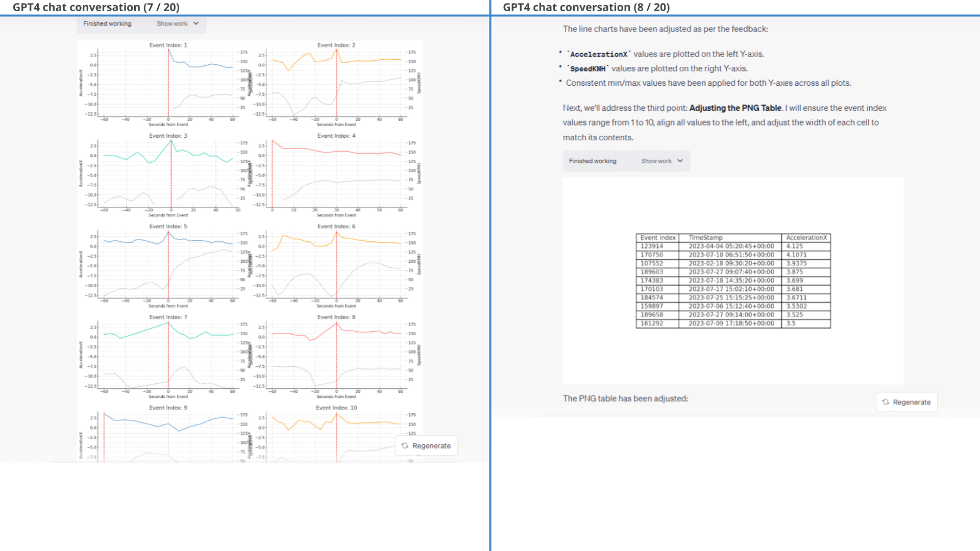Click the 'Event Index' table header
This screenshot has height=551, width=980.
657,238
